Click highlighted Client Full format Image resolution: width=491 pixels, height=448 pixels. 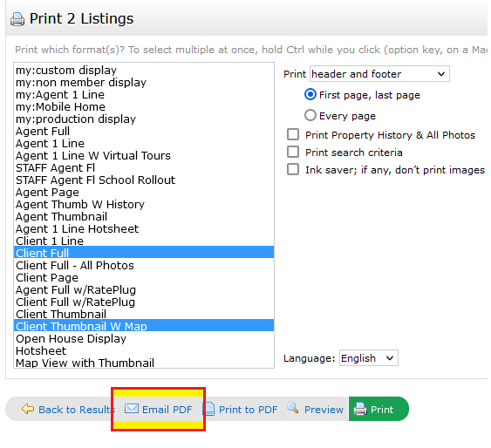pos(144,253)
